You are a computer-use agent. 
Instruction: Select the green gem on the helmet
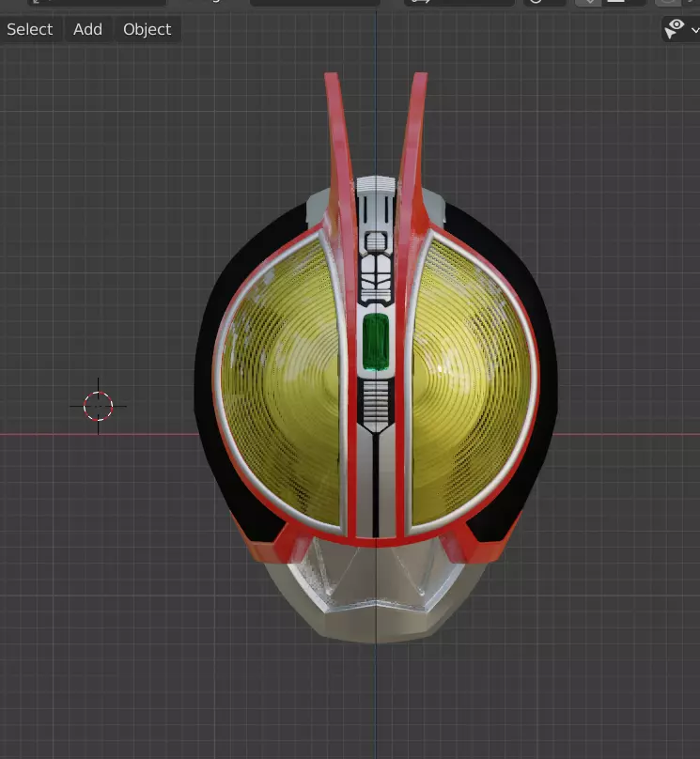pyautogui.click(x=376, y=342)
